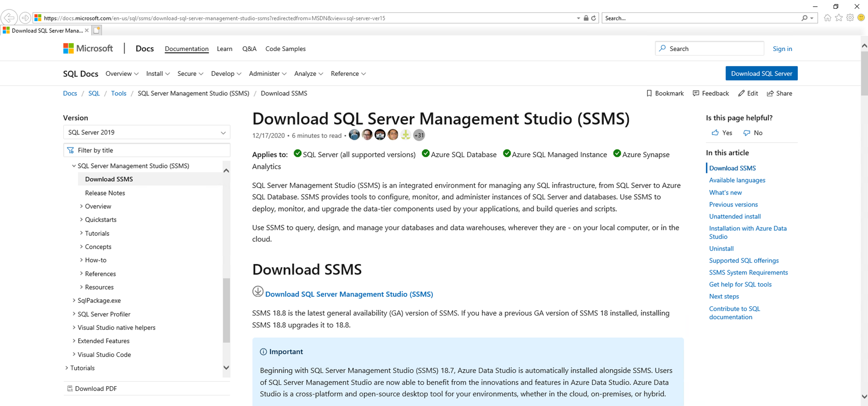Image resolution: width=868 pixels, height=406 pixels.
Task: Open the Analyze menu dropdown
Action: (x=309, y=74)
